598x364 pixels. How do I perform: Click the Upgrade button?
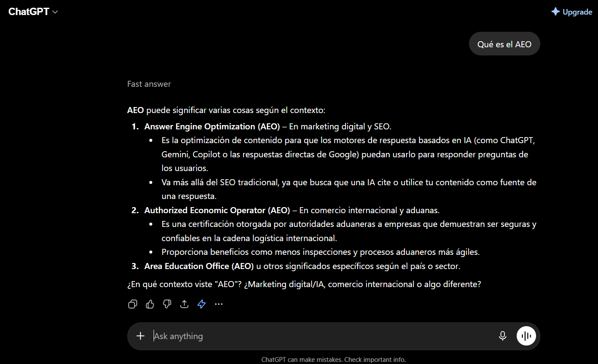[x=572, y=12]
